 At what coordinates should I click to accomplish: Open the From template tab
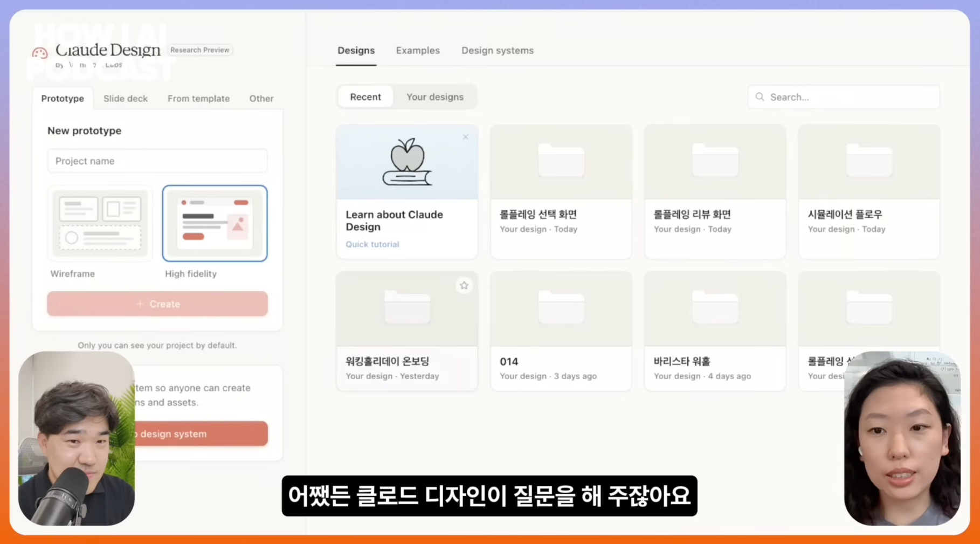pos(198,99)
